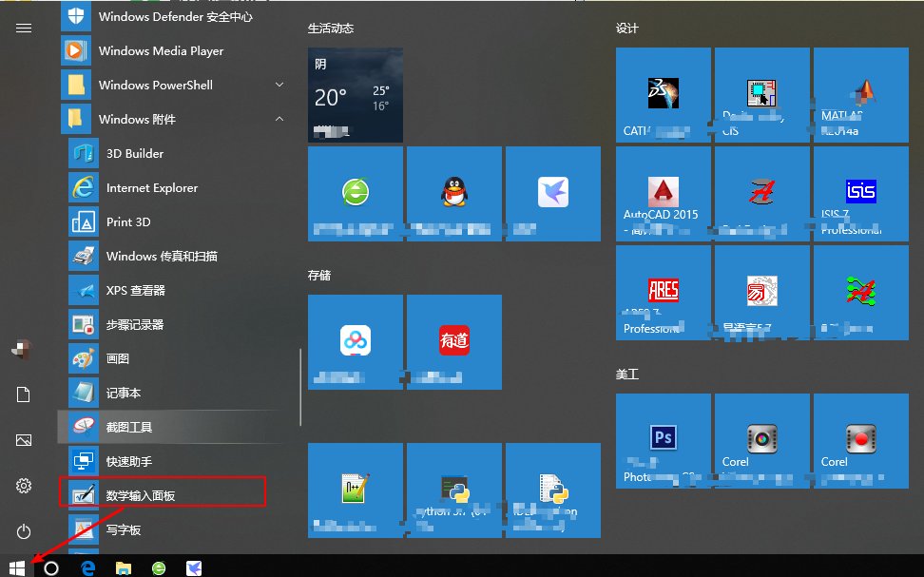This screenshot has height=577, width=924.
Task: Expand the Start menu hamburger navigation
Action: point(24,28)
